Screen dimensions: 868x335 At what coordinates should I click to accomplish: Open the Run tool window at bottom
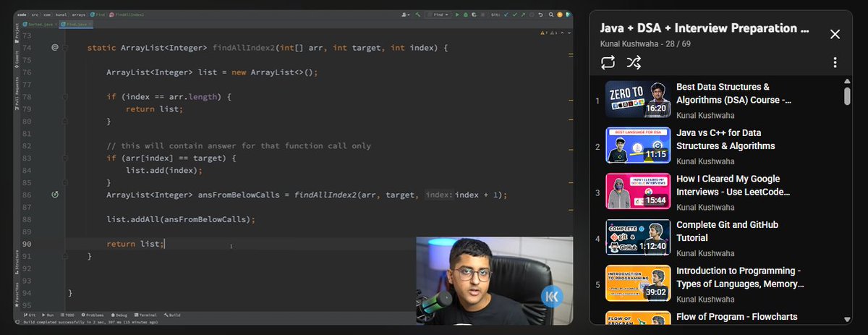(x=48, y=315)
